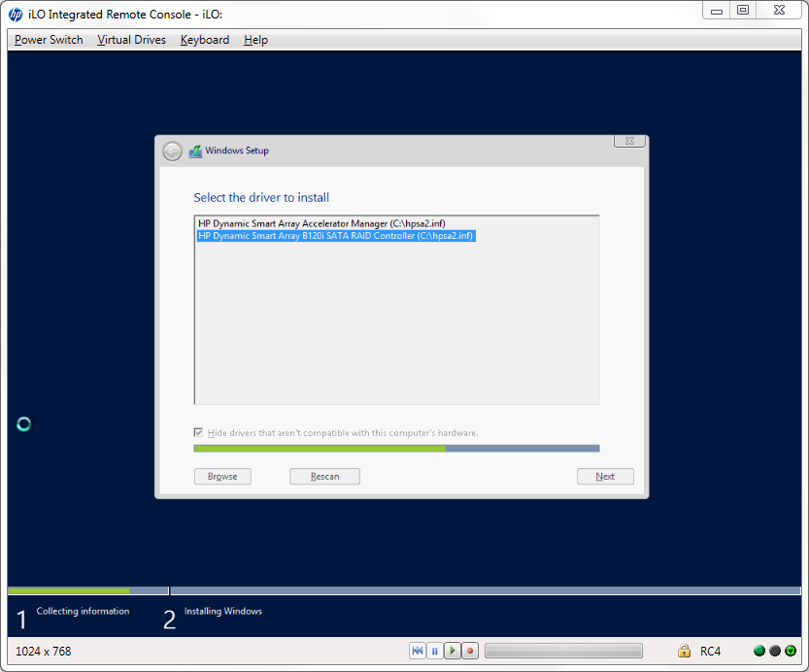Open the Power Switch menu
The height and width of the screenshot is (672, 809).
click(49, 40)
